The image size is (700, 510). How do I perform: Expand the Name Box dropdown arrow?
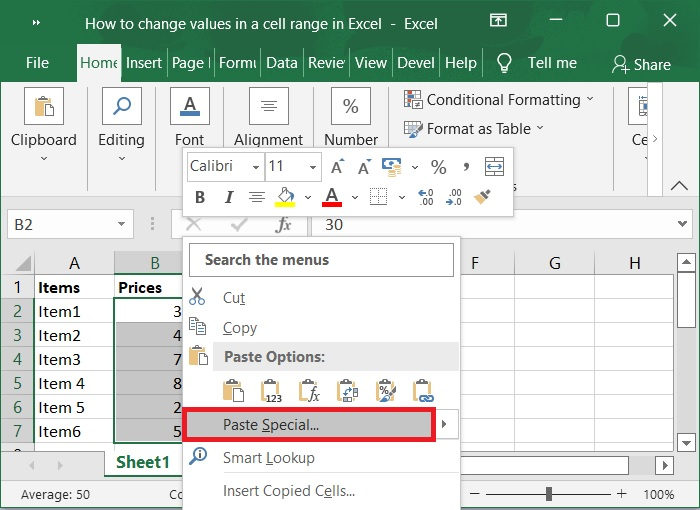(x=122, y=225)
